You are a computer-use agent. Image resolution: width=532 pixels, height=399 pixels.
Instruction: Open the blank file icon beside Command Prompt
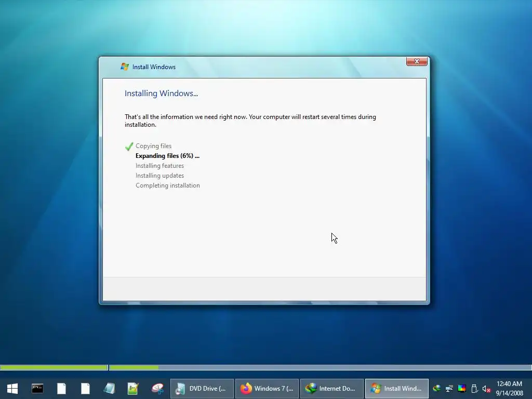tap(61, 389)
